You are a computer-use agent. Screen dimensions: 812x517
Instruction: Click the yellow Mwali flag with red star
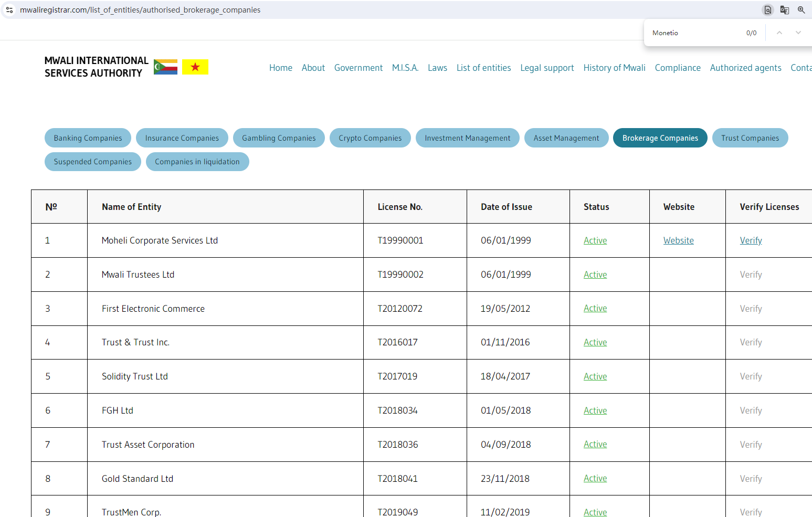click(x=195, y=67)
